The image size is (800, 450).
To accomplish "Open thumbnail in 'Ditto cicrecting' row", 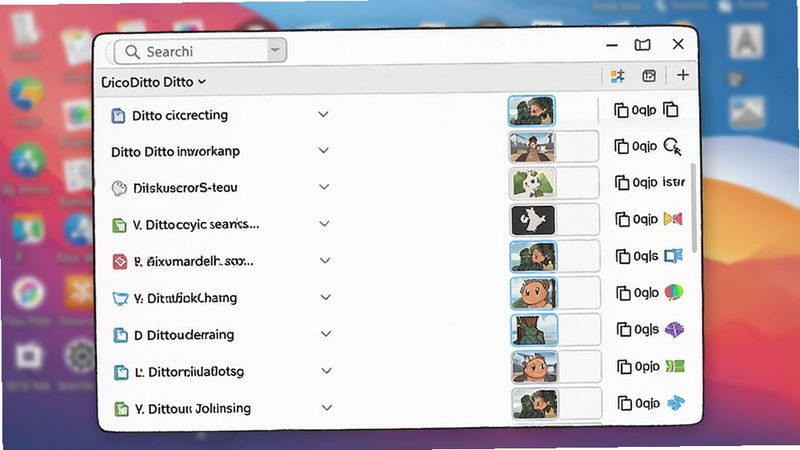I will [x=532, y=111].
